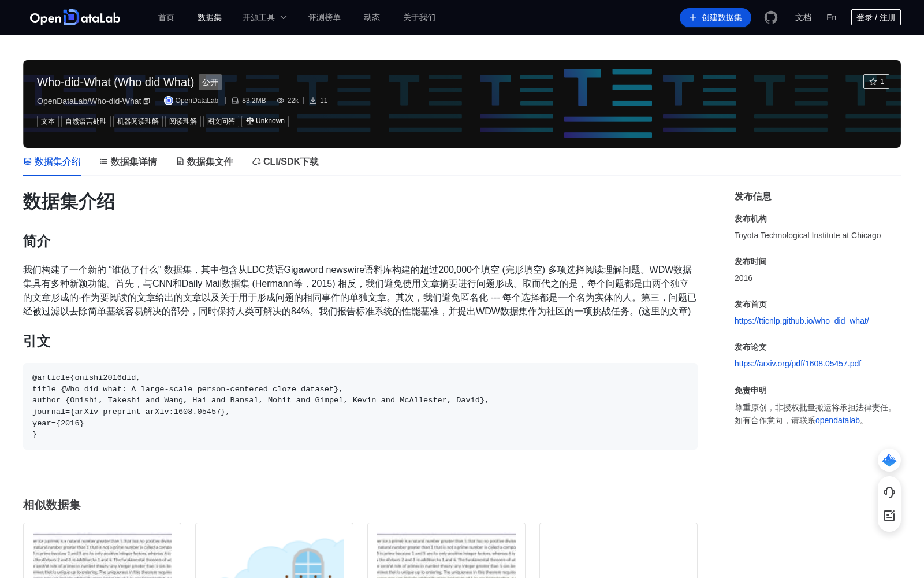Click the OpenDataLab publisher avatar
The image size is (924, 578).
[168, 101]
